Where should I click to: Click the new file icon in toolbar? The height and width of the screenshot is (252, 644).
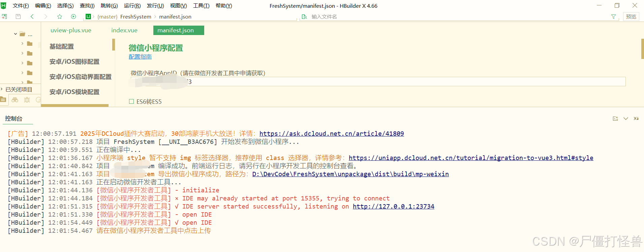(4, 17)
